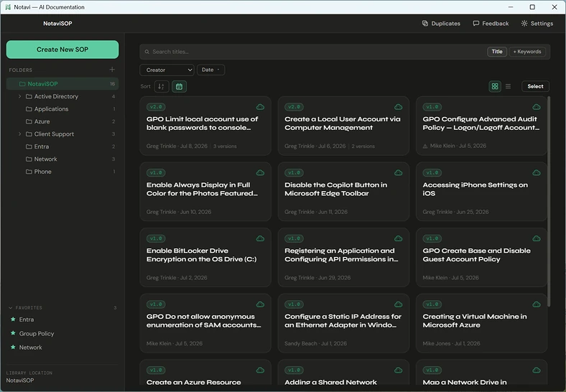The width and height of the screenshot is (566, 392).
Task: Open the Group Policy favorite
Action: 37,334
